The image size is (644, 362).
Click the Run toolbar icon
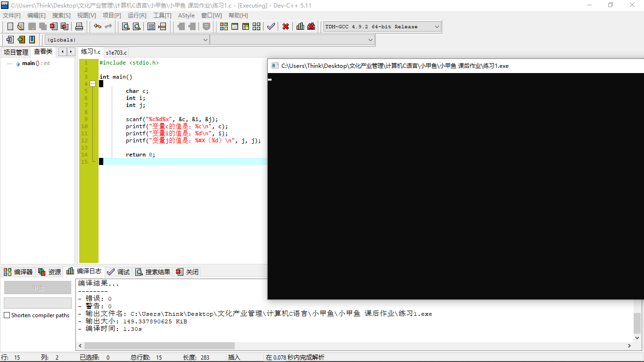235,26
